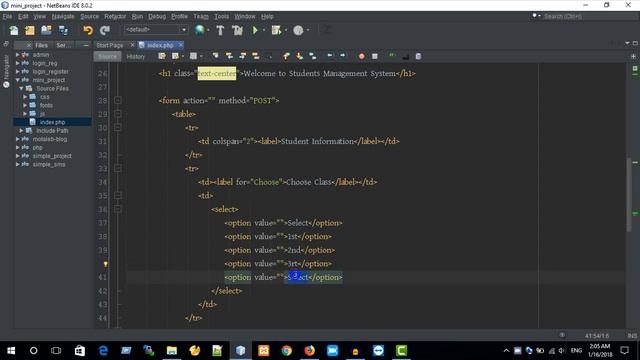This screenshot has width=640, height=360.
Task: Run the project with the green play icon
Action: [x=255, y=30]
